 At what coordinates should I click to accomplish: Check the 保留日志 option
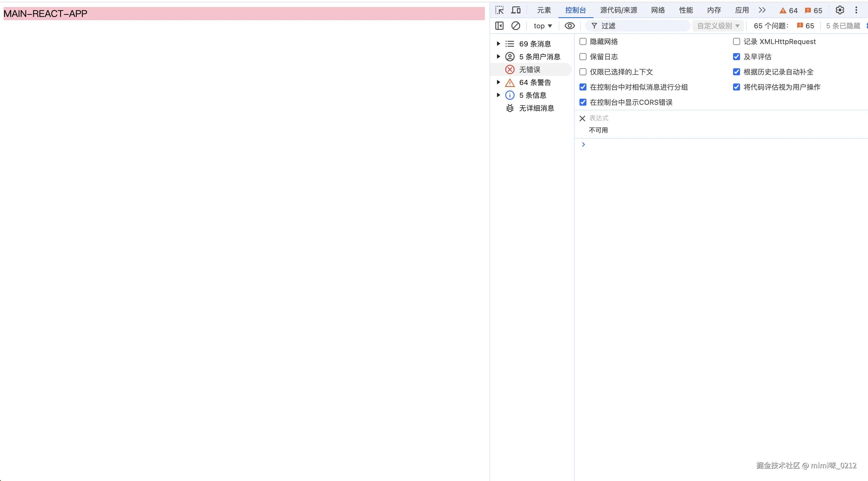coord(583,57)
